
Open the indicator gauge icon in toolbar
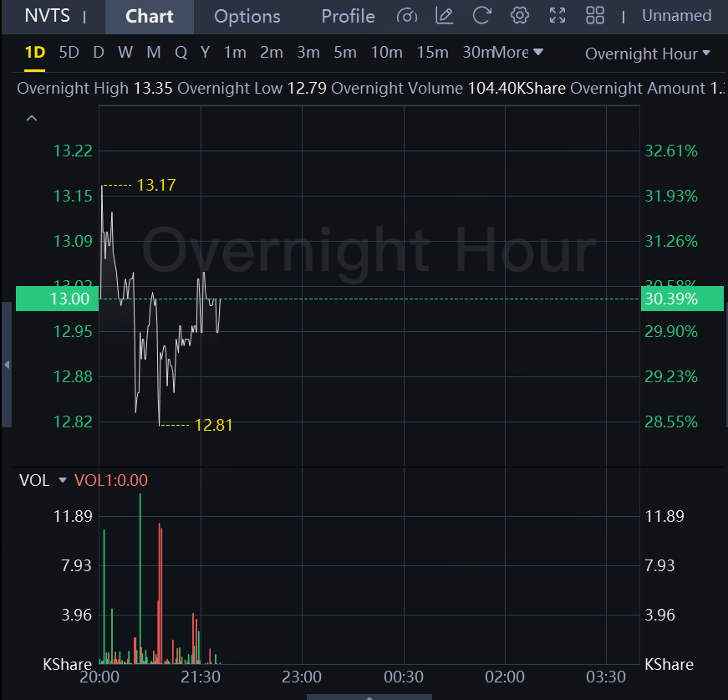coord(407,16)
